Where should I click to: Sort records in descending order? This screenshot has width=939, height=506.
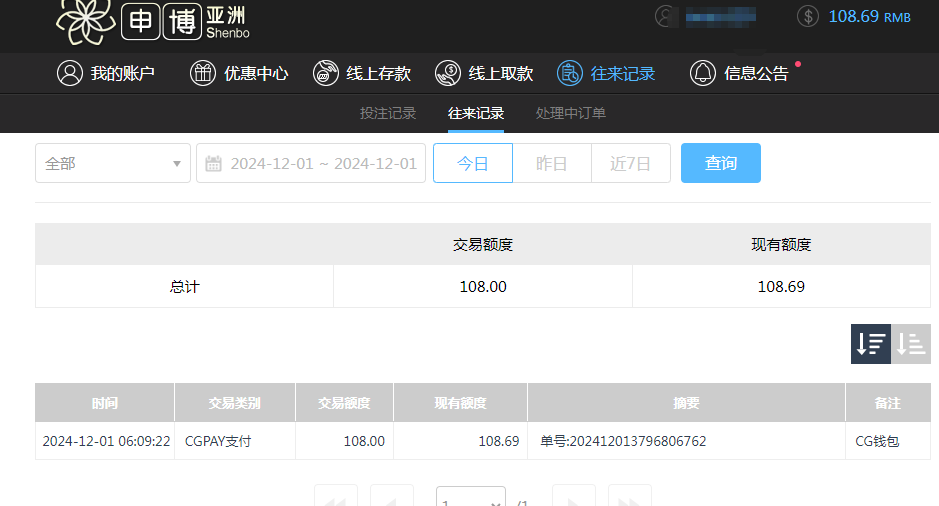point(870,344)
